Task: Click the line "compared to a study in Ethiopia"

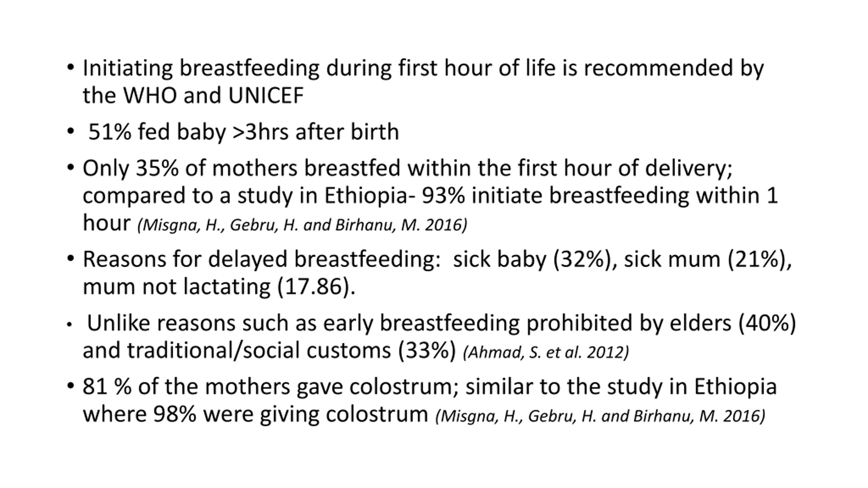Action: coord(430,196)
